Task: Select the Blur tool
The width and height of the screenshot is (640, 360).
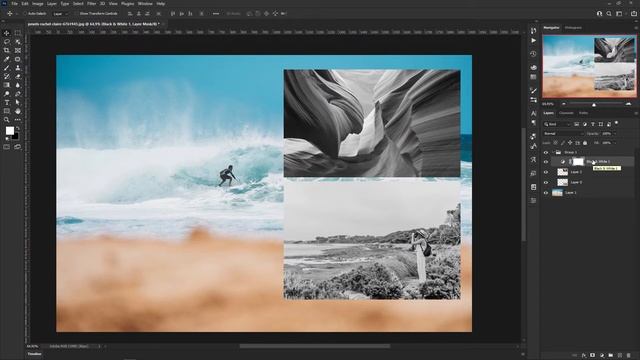Action: pos(18,85)
